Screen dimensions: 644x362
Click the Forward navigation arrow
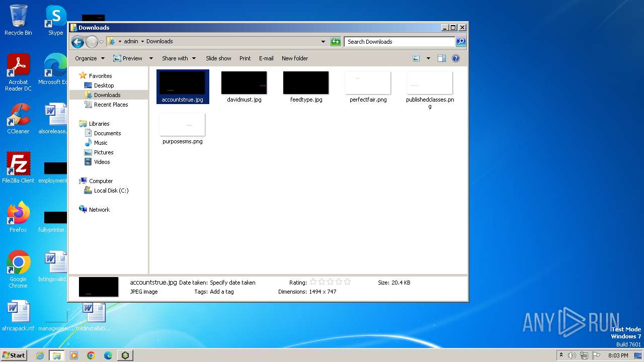click(x=92, y=42)
